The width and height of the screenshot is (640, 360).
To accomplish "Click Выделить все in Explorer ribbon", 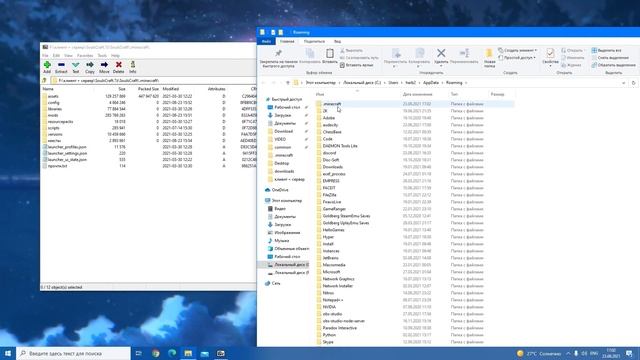I will coord(606,50).
